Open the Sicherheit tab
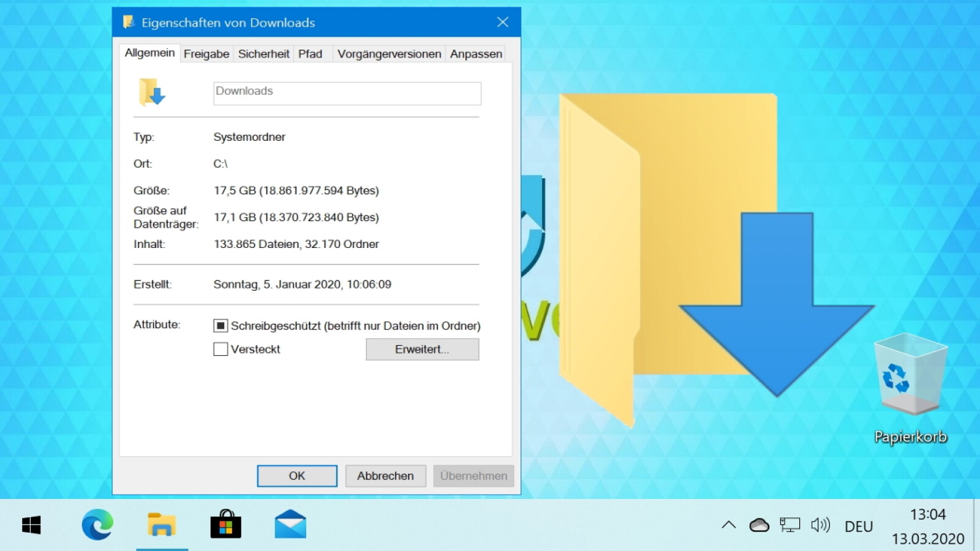This screenshot has height=551, width=980. [263, 54]
